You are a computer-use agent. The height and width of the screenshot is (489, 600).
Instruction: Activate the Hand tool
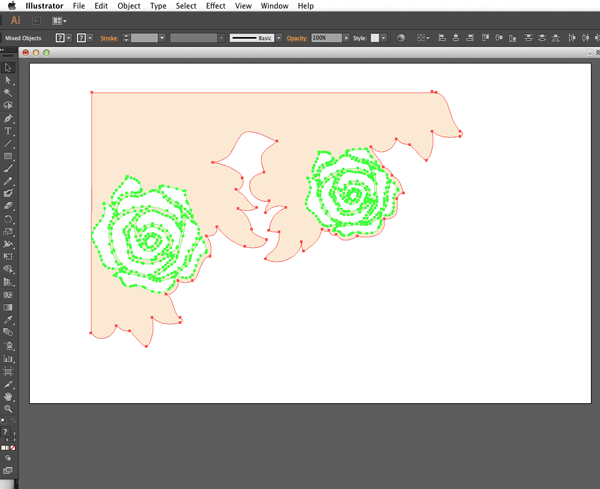(x=8, y=397)
